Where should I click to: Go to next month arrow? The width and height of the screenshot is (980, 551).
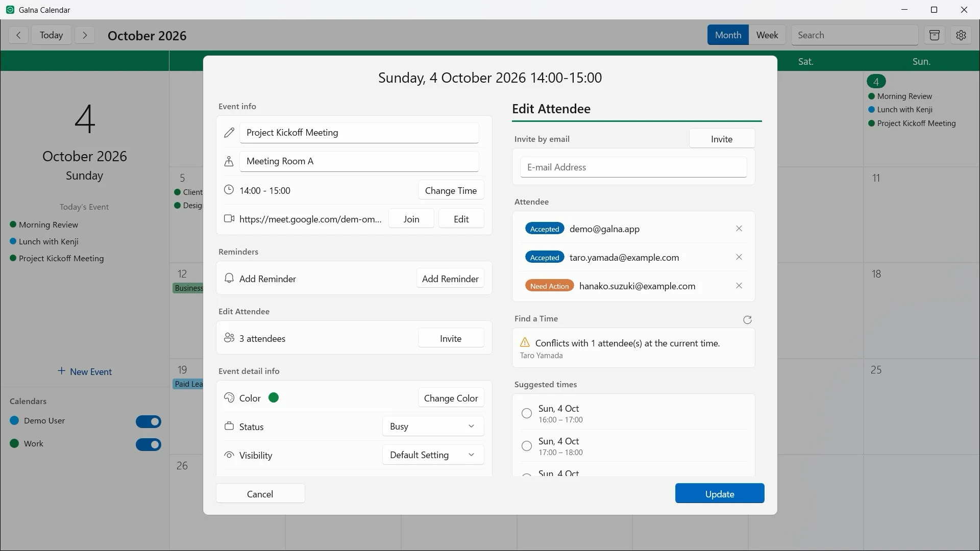coord(85,35)
